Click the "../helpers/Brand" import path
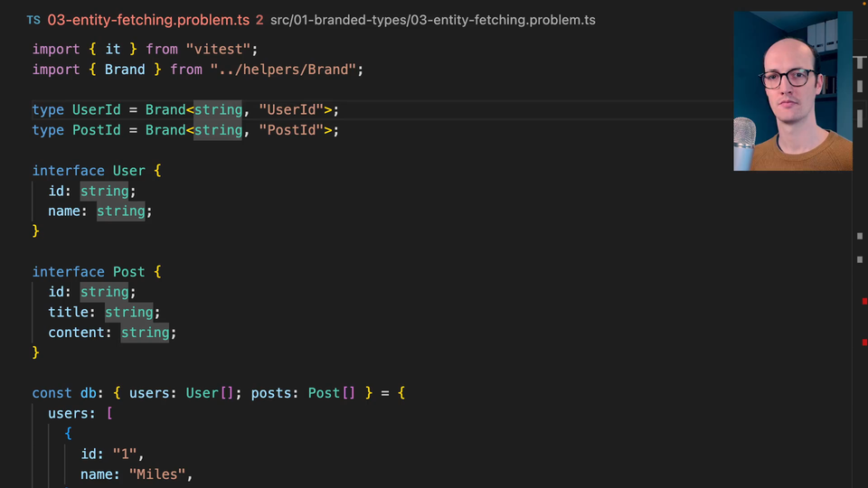Viewport: 868px width, 488px height. 286,69
